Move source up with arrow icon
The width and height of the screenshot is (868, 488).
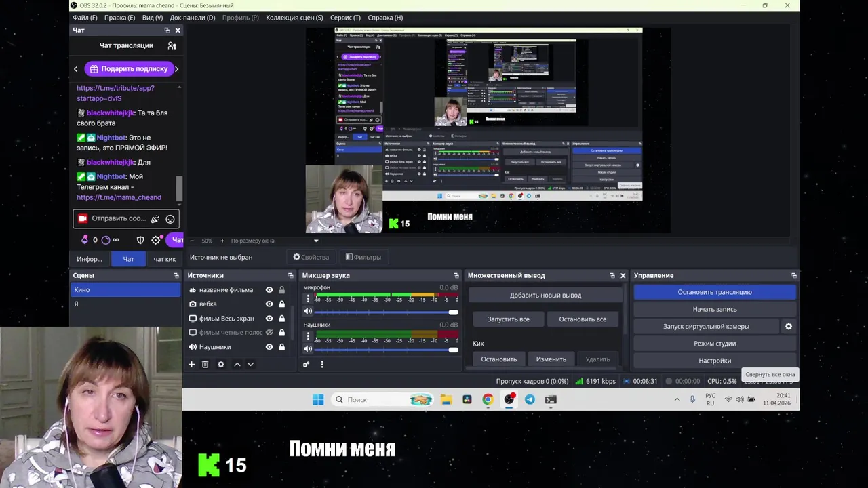(x=237, y=365)
